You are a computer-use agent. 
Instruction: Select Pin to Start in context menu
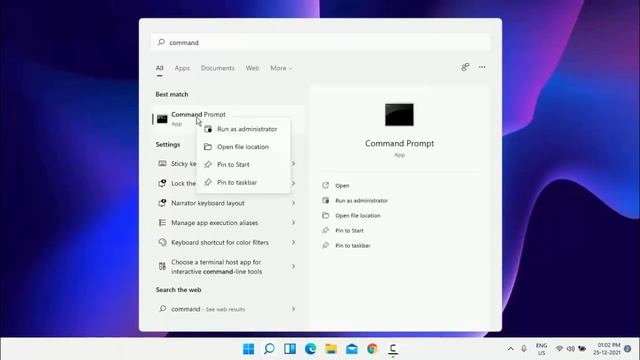[243, 164]
